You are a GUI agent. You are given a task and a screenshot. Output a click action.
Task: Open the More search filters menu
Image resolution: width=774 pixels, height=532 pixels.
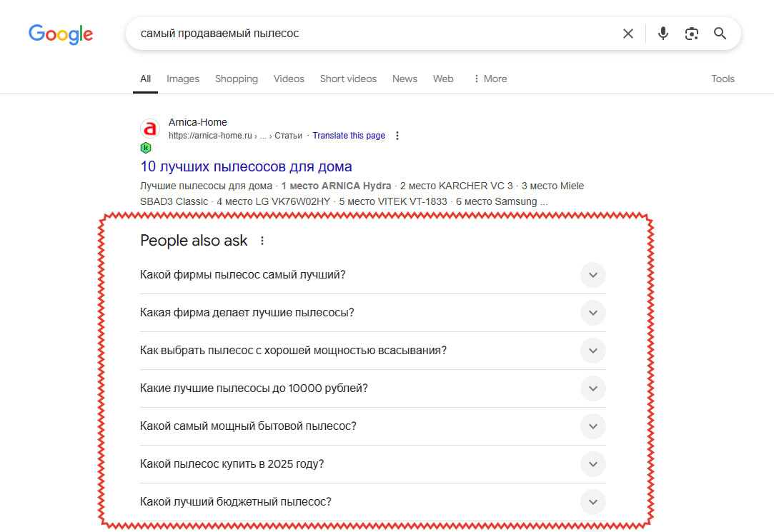pos(490,79)
